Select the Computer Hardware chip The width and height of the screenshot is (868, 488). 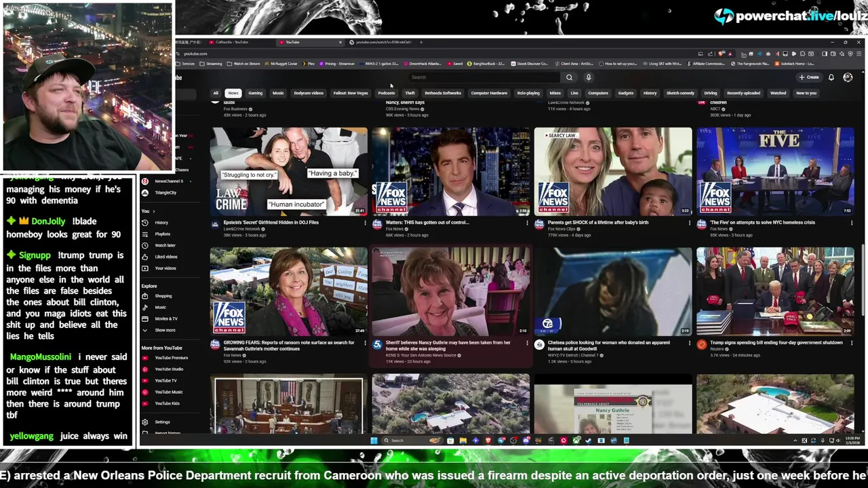pyautogui.click(x=489, y=93)
